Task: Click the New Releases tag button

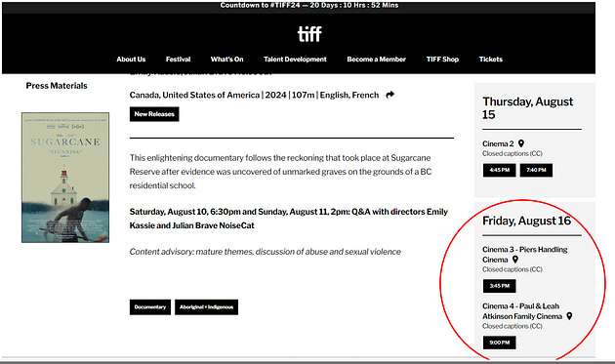Action: coord(154,114)
